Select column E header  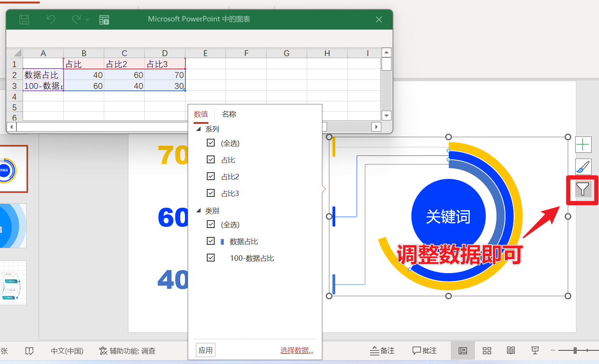[206, 53]
